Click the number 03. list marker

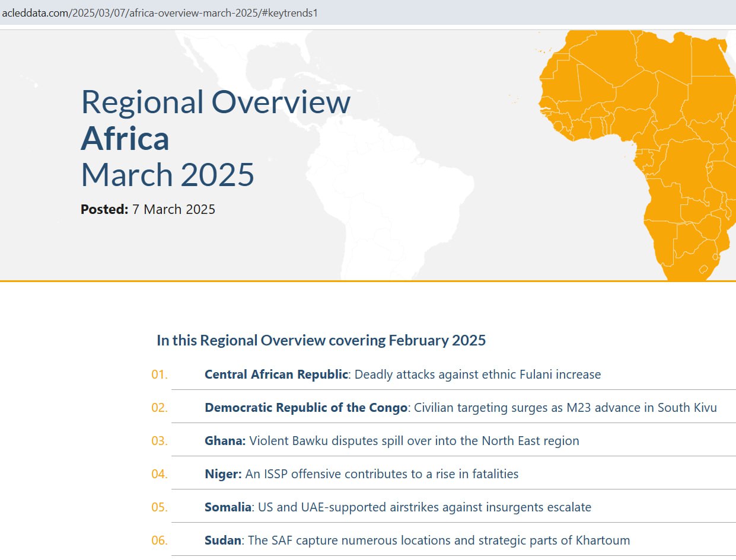pos(160,441)
